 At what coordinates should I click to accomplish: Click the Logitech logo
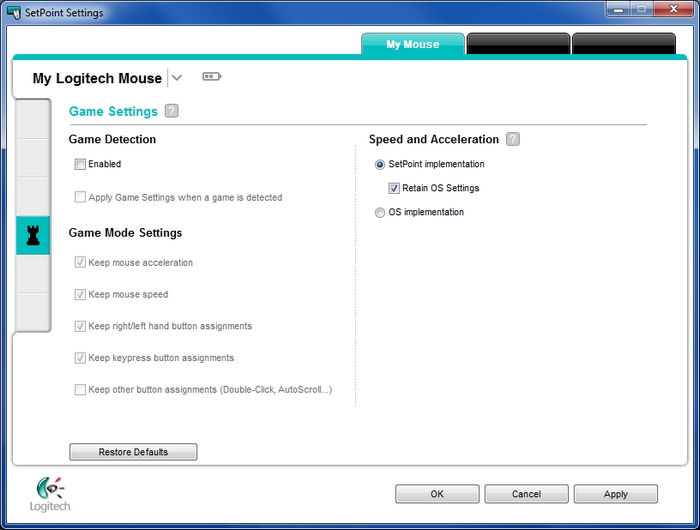[x=50, y=494]
